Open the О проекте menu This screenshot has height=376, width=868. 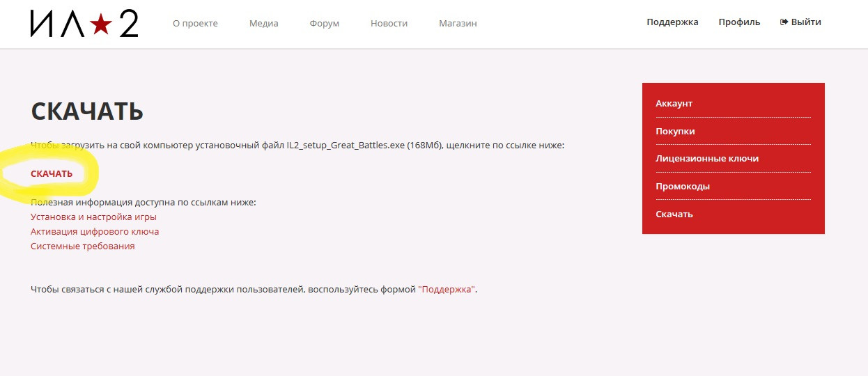[x=195, y=23]
